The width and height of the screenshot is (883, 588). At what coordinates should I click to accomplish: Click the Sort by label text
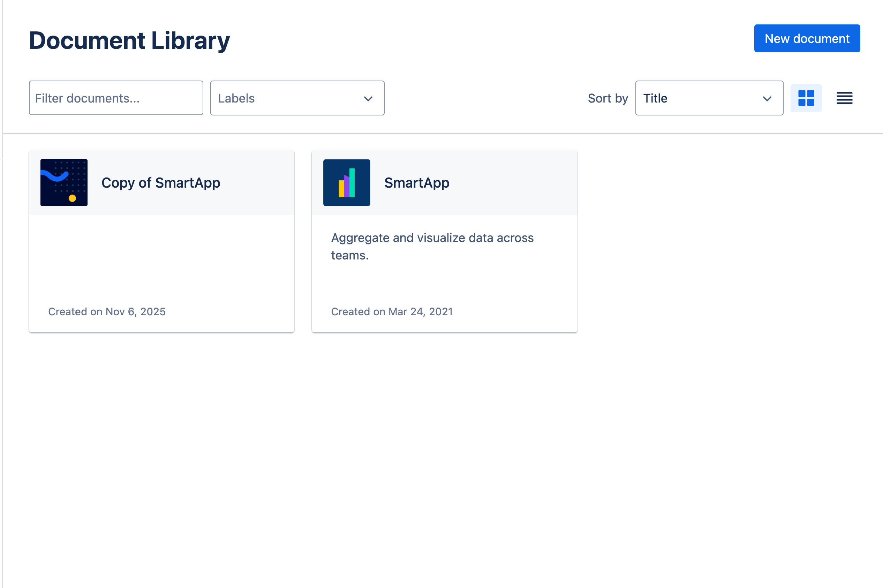pyautogui.click(x=607, y=98)
